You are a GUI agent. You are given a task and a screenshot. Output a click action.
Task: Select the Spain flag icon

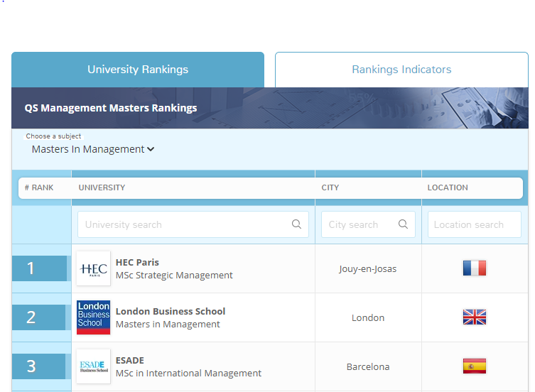(x=475, y=366)
